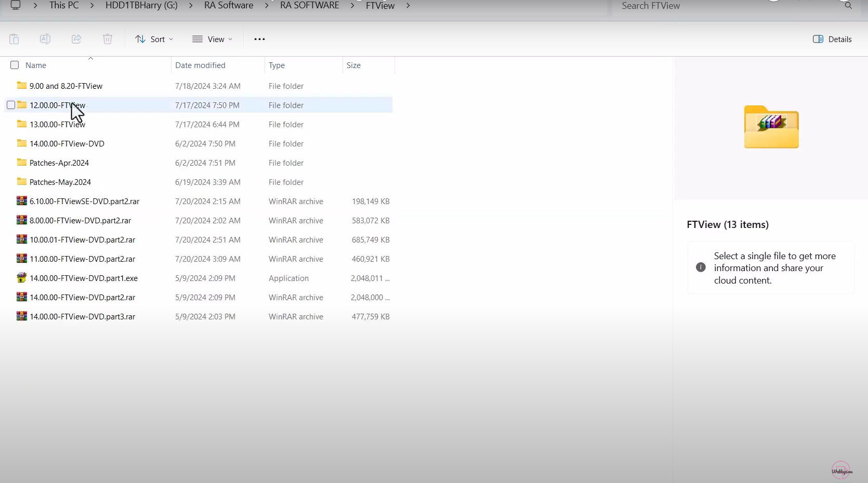Screen dimensions: 868x483
Task: Check the 12.00.00-FTView folder checkbox
Action: pos(11,105)
